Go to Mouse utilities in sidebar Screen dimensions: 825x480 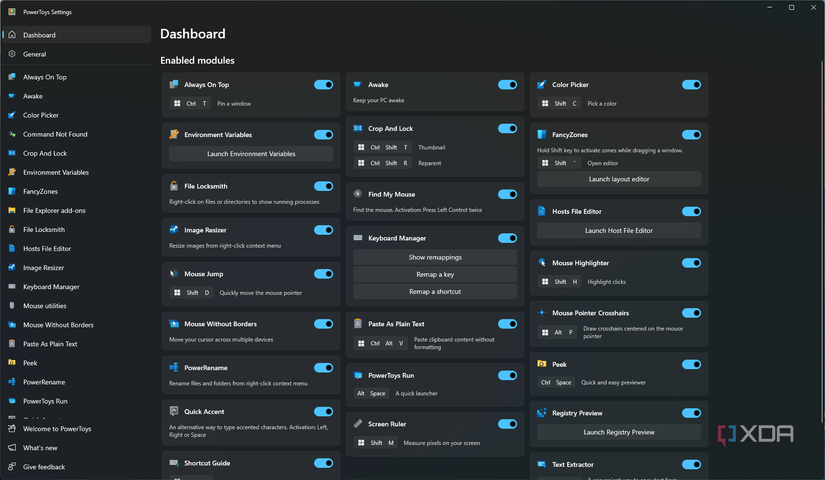click(76, 306)
